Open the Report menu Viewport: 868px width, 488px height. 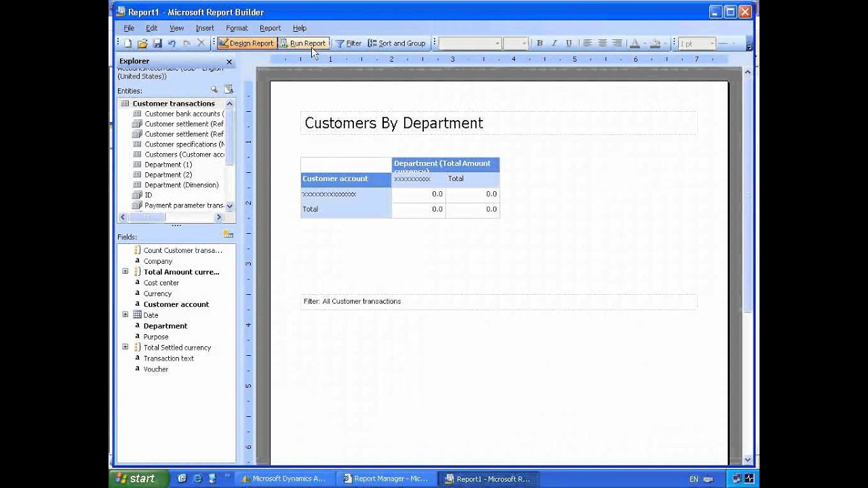point(270,28)
